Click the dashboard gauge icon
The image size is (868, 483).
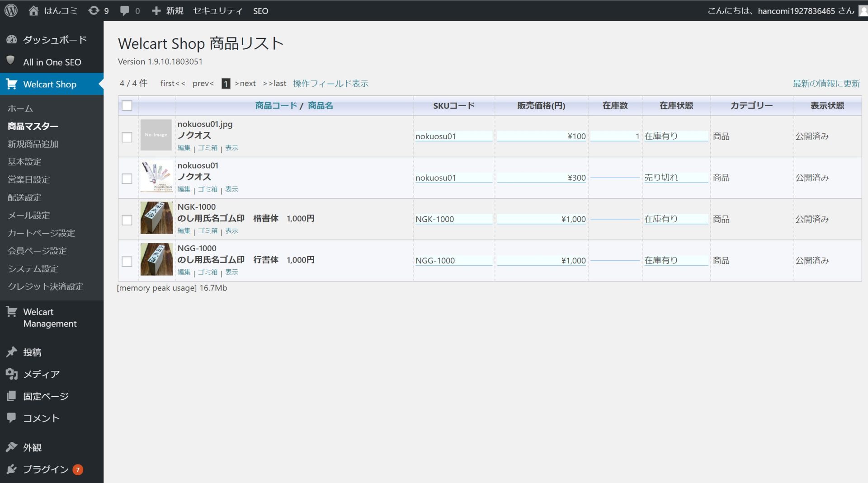tap(12, 39)
